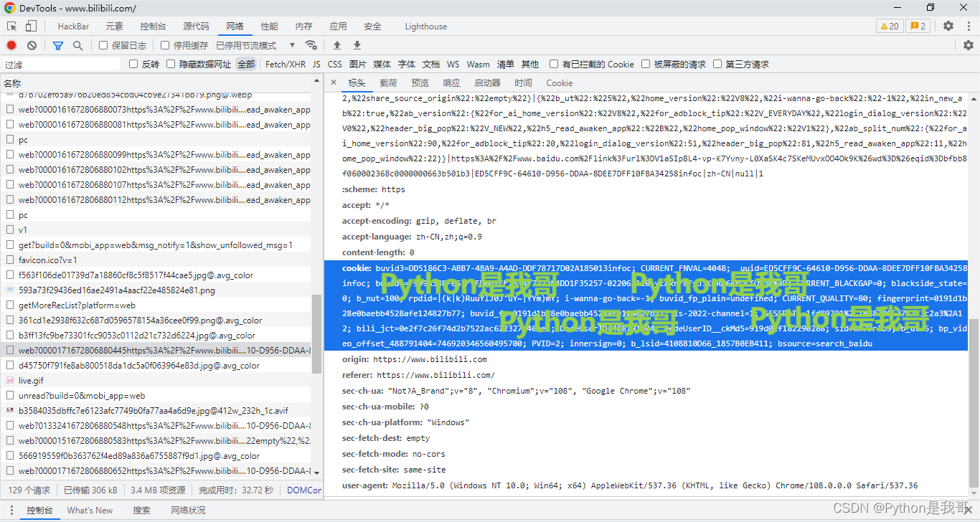Screen dimensions: 980x522
Task: Open the Preview tab of request
Action: point(420,82)
